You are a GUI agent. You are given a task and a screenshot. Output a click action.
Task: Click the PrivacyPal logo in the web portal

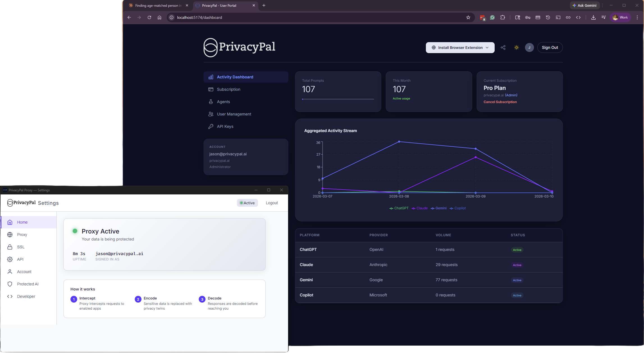pos(239,47)
